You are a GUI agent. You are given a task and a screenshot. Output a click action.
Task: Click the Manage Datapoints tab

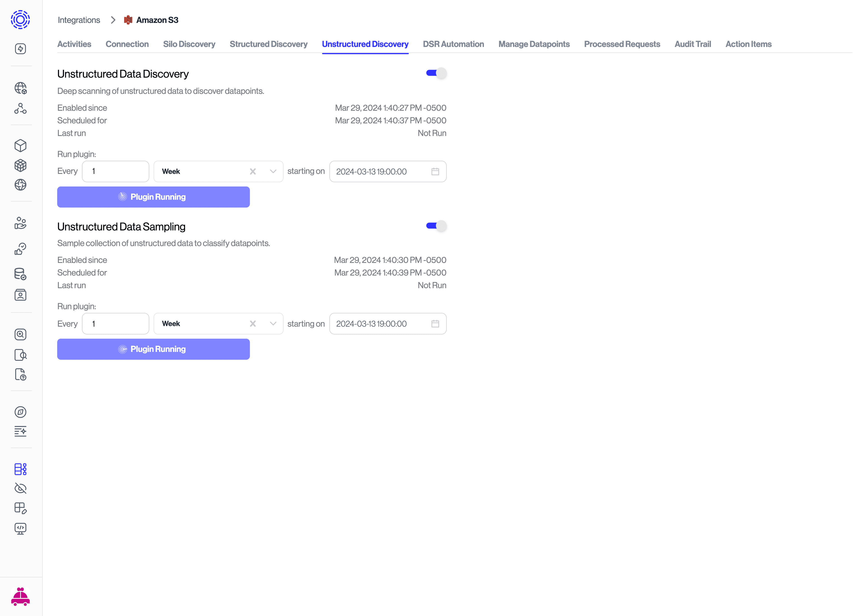[x=534, y=44]
